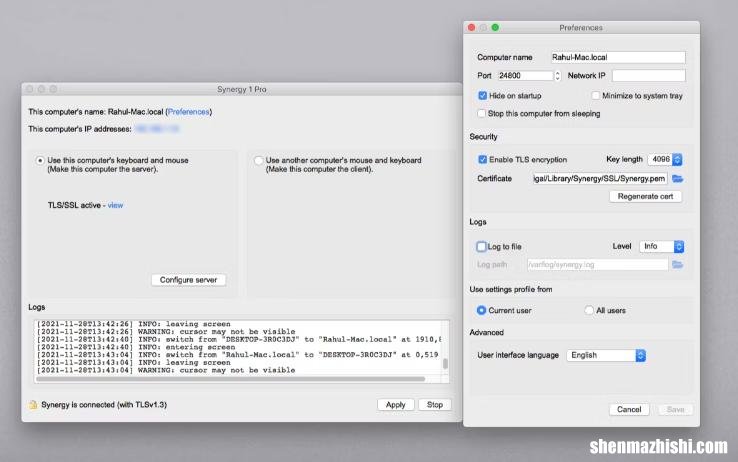Open the Key length 4096 dropdown
This screenshot has width=738, height=462.
pyautogui.click(x=665, y=159)
